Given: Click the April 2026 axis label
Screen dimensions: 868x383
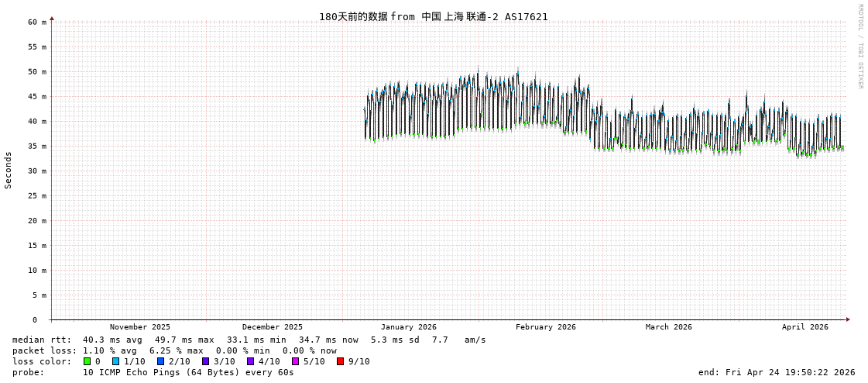Looking at the screenshot, I should 805,327.
